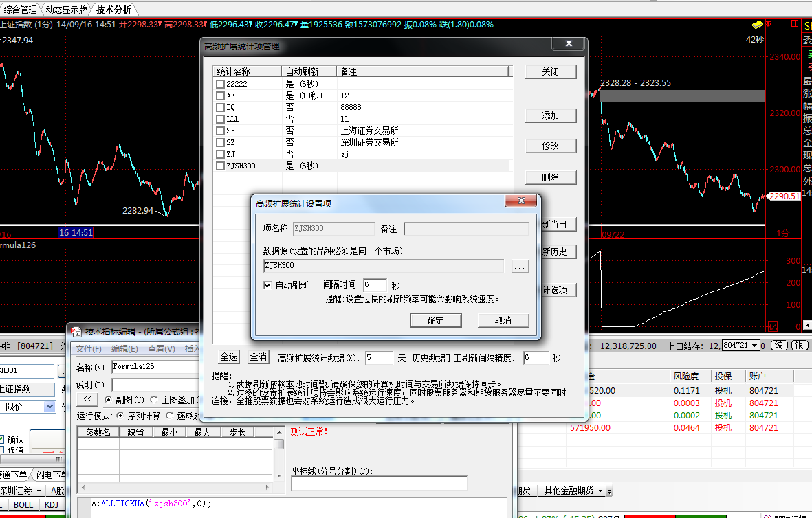Expand the 限价 order type dropdown
812x518 pixels.
click(x=50, y=407)
